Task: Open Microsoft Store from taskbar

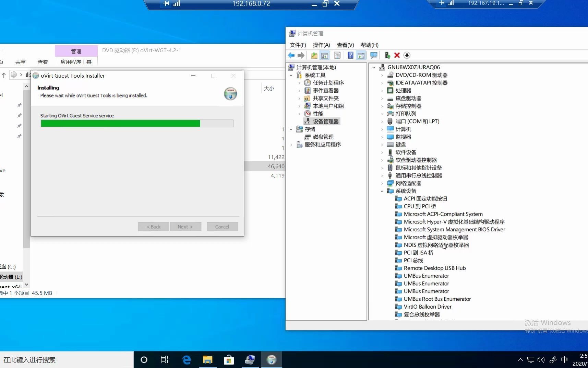Action: click(x=229, y=359)
